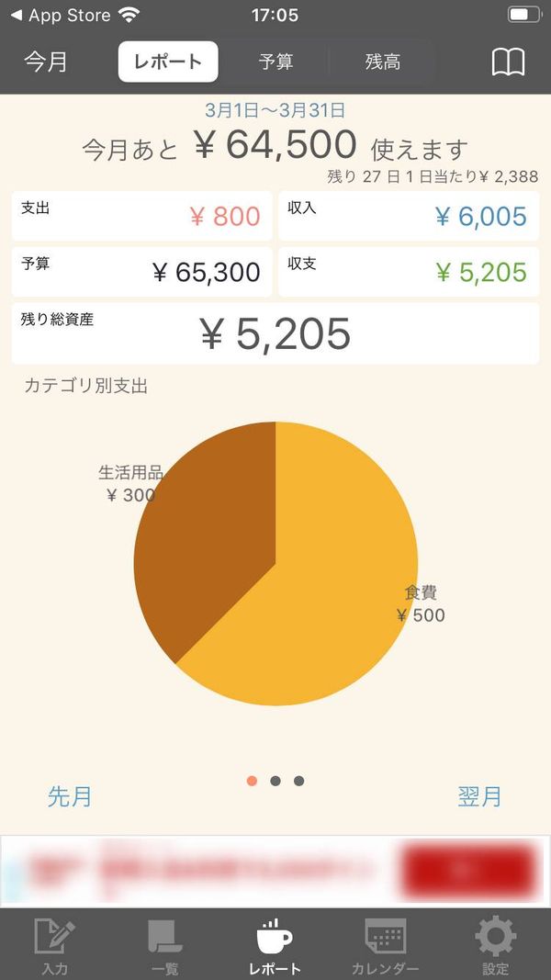Tap the red button in ad banner
Viewport: 551px width, 980px height.
[470, 871]
